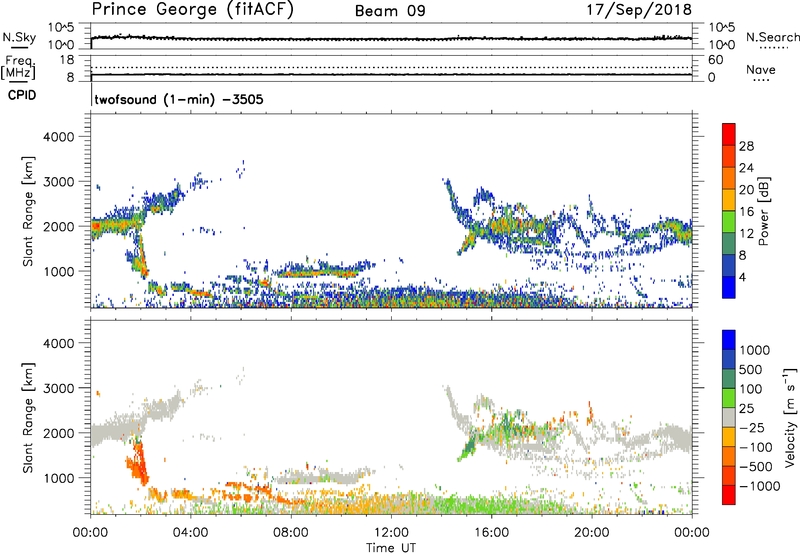Click the '04:00' time axis label
This screenshot has height=554, width=800.
click(190, 533)
